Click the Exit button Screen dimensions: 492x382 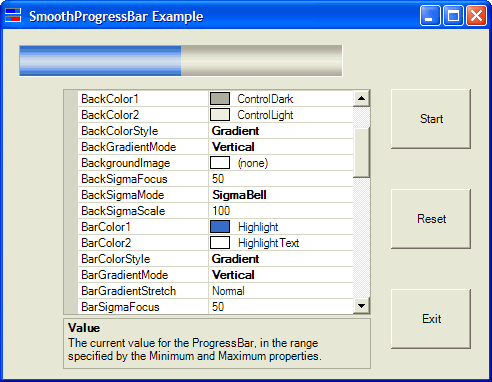[431, 319]
